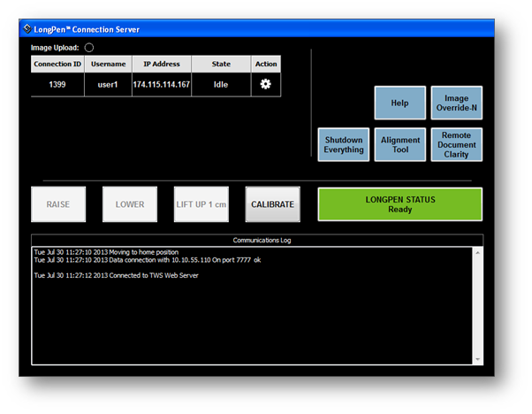
Task: Sort by the Connection ID column header
Action: pos(57,64)
